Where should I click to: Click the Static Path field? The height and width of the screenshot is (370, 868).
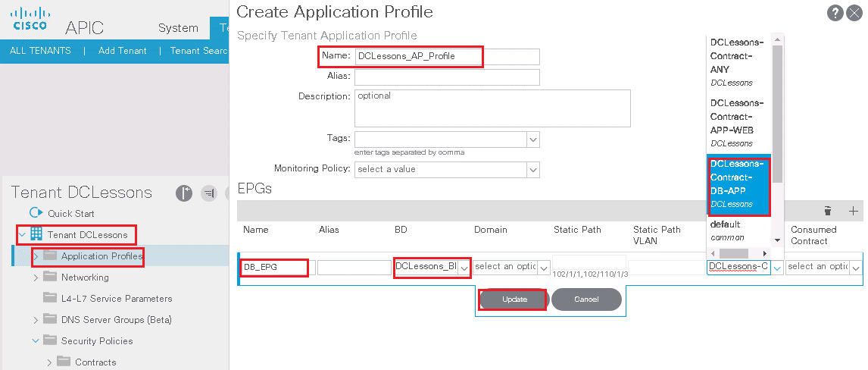click(x=589, y=262)
